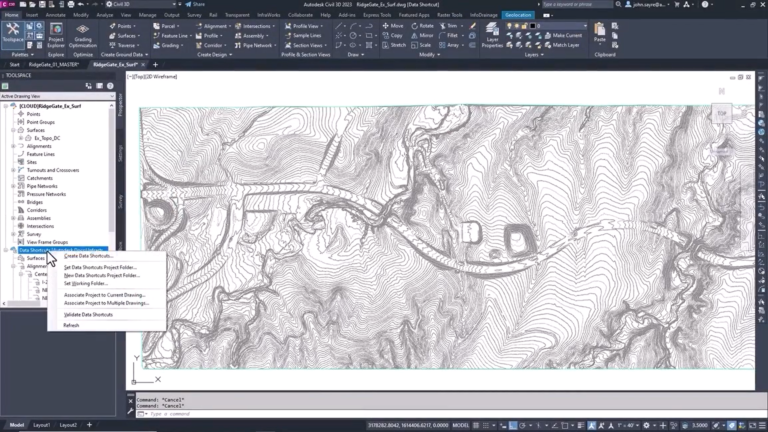Open the Points dropdown

tap(122, 26)
